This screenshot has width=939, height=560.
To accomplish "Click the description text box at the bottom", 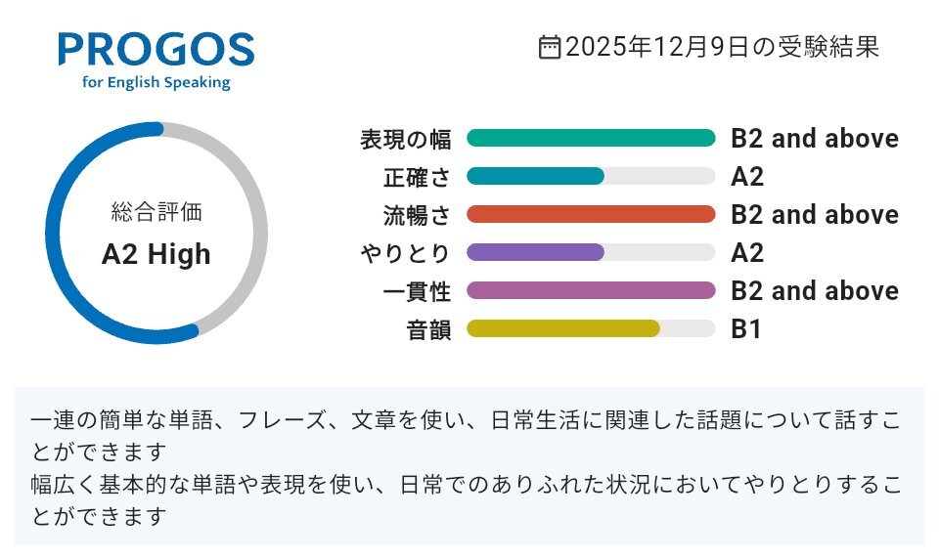I will (469, 466).
